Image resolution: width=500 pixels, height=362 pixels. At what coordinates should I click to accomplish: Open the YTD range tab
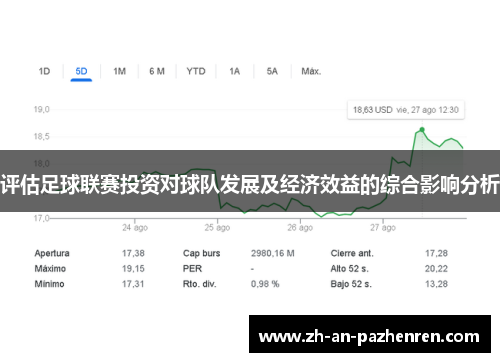click(196, 71)
